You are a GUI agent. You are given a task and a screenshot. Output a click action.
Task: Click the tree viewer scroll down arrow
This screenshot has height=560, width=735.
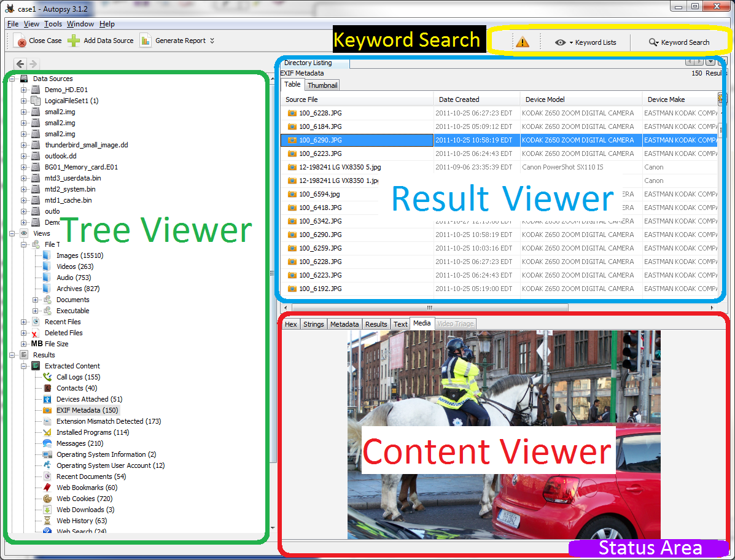pos(273,527)
